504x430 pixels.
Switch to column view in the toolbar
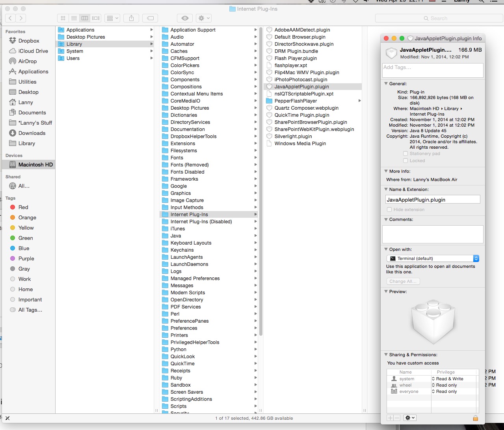click(x=85, y=18)
